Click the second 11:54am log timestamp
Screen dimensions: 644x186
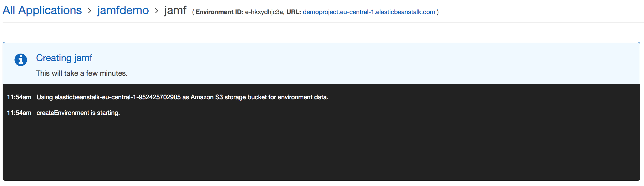coord(19,113)
